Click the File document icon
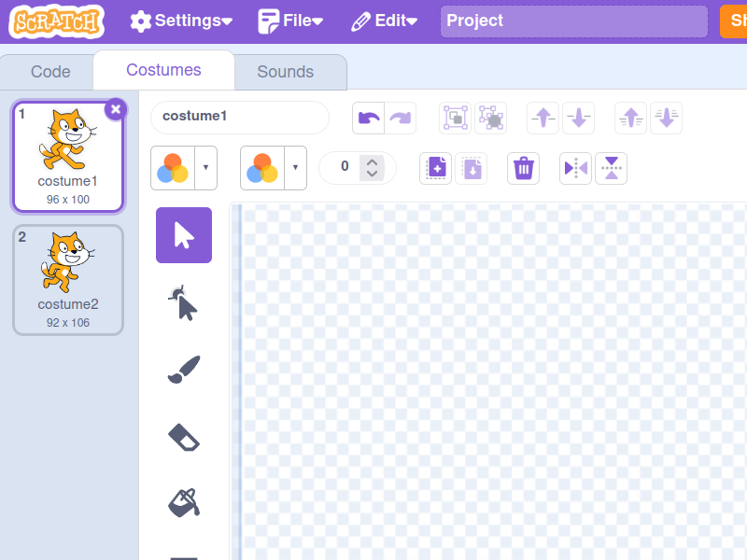Viewport: 747px width, 560px height. [269, 21]
